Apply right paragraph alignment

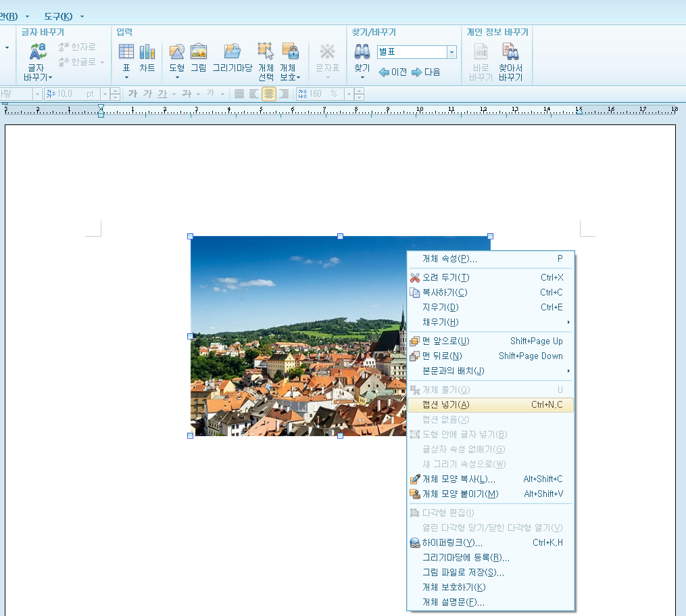point(284,94)
